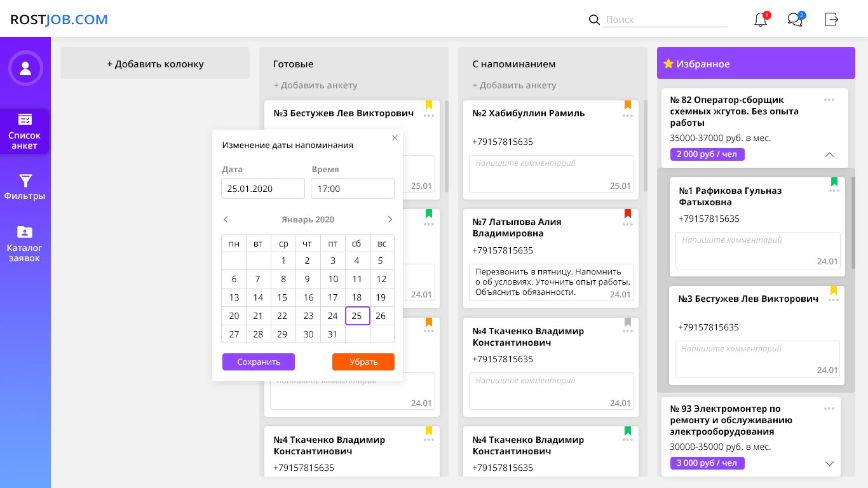This screenshot has width=868, height=488.
Task: Open notifications bell icon
Action: [761, 20]
